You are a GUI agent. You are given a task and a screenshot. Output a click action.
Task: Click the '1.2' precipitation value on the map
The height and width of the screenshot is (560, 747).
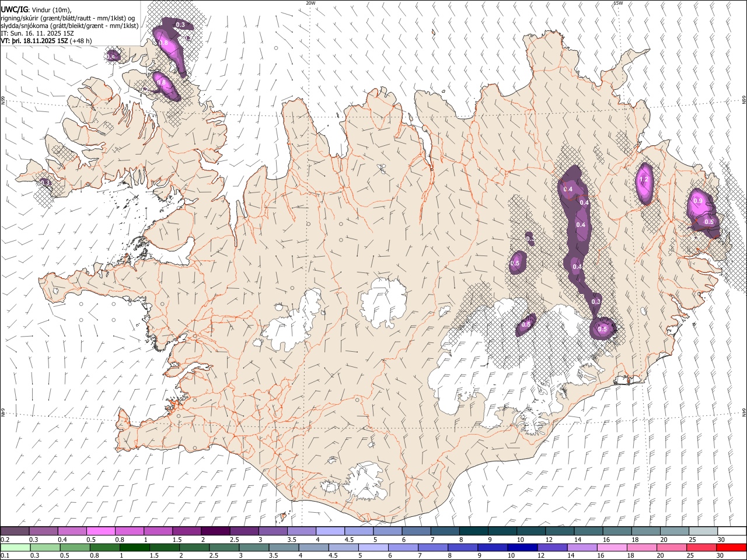pos(644,180)
